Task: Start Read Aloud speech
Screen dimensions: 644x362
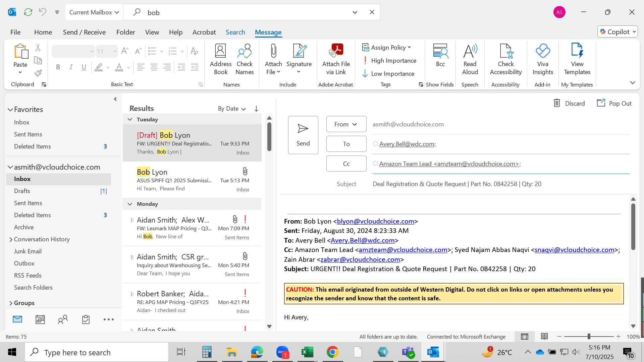Action: [470, 60]
